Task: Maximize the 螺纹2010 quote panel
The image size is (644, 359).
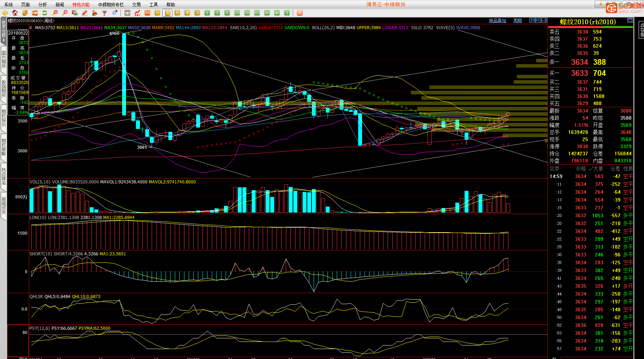Action: tap(630, 20)
